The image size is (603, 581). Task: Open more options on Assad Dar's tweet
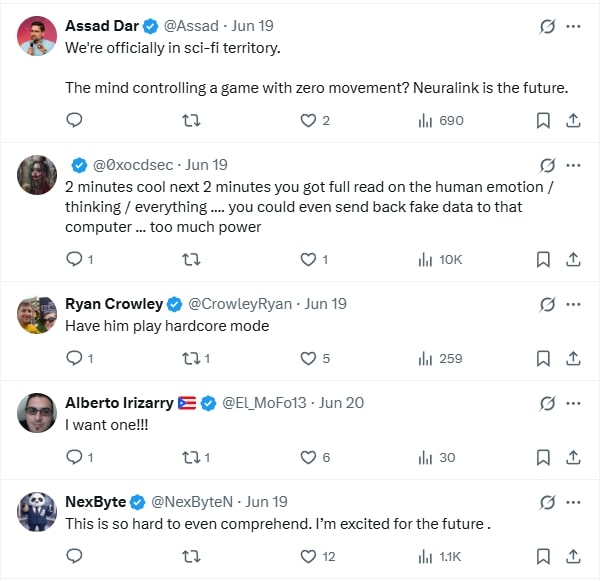pyautogui.click(x=573, y=27)
